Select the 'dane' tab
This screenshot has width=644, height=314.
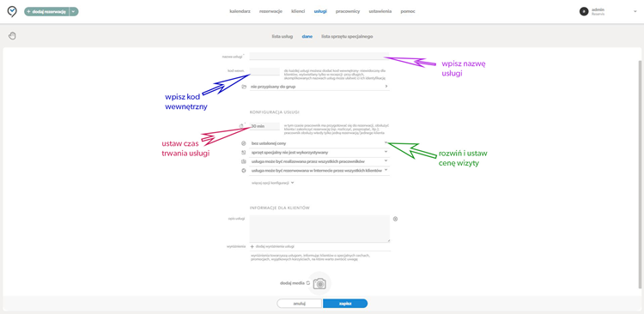click(307, 37)
